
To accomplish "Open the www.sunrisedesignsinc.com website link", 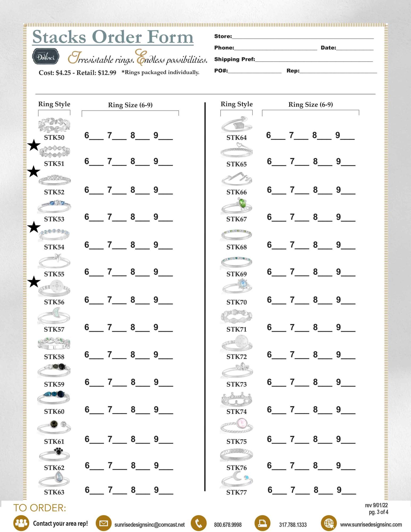I will click(x=371, y=525).
